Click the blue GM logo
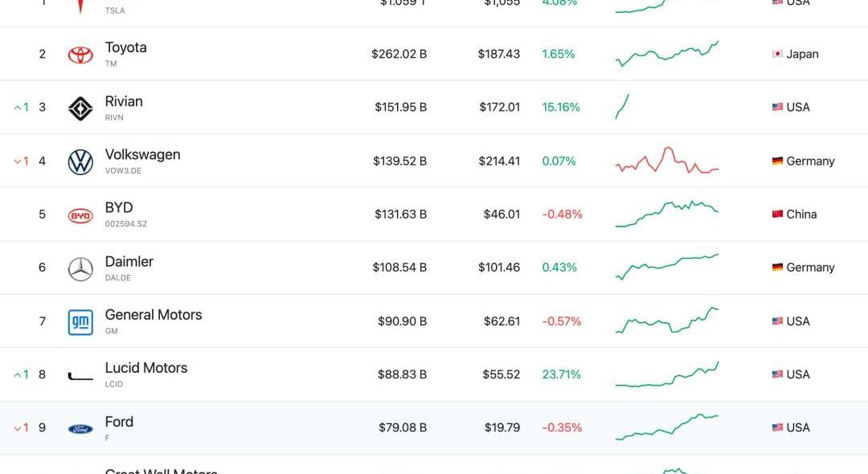This screenshot has width=868, height=474. pyautogui.click(x=80, y=322)
